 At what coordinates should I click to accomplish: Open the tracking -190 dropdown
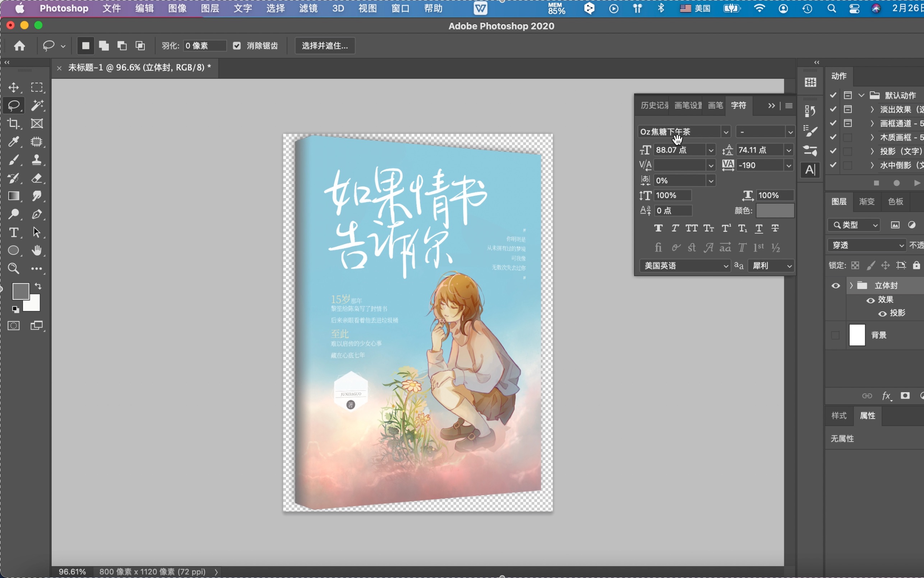coord(789,165)
